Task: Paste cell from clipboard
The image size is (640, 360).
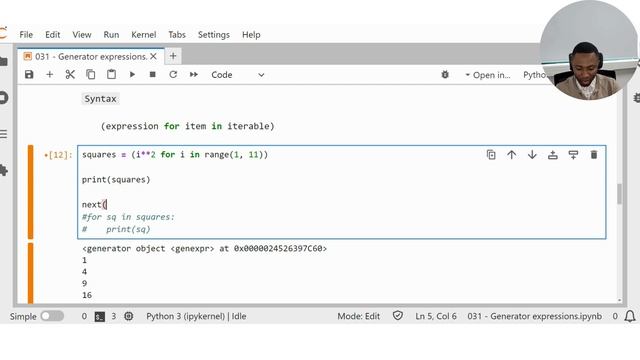Action: pos(111,75)
